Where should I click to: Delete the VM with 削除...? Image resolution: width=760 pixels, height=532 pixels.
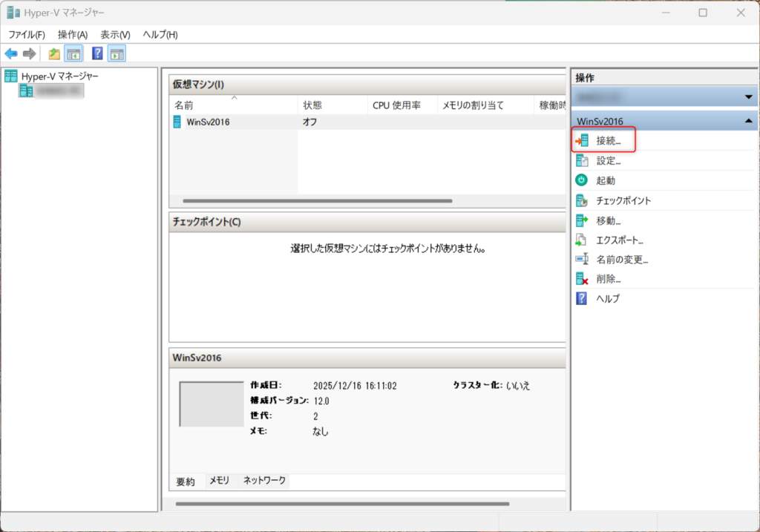(x=608, y=279)
